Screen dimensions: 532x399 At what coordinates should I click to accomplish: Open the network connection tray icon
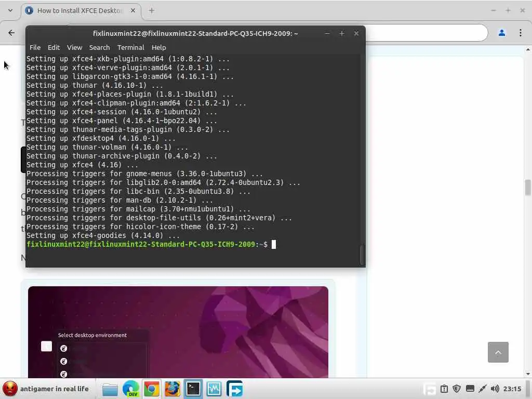tap(483, 389)
